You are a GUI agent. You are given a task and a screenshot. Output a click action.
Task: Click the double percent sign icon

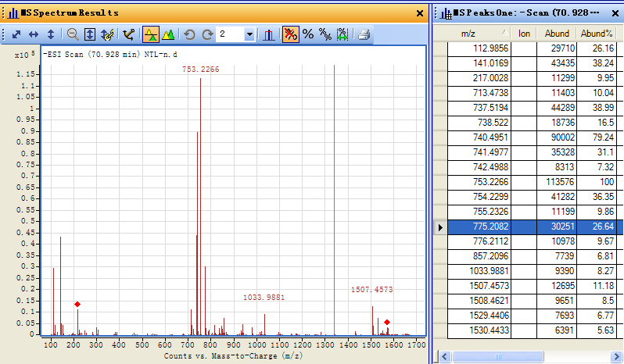pos(325,34)
